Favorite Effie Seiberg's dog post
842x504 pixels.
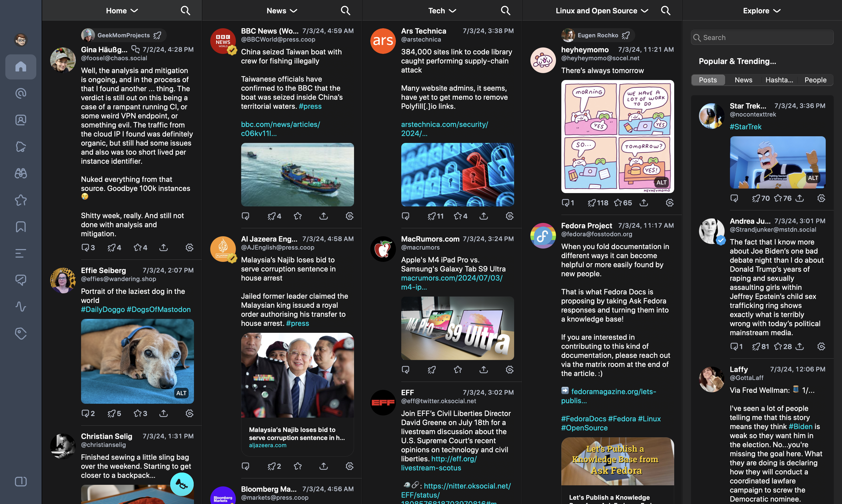pyautogui.click(x=140, y=413)
